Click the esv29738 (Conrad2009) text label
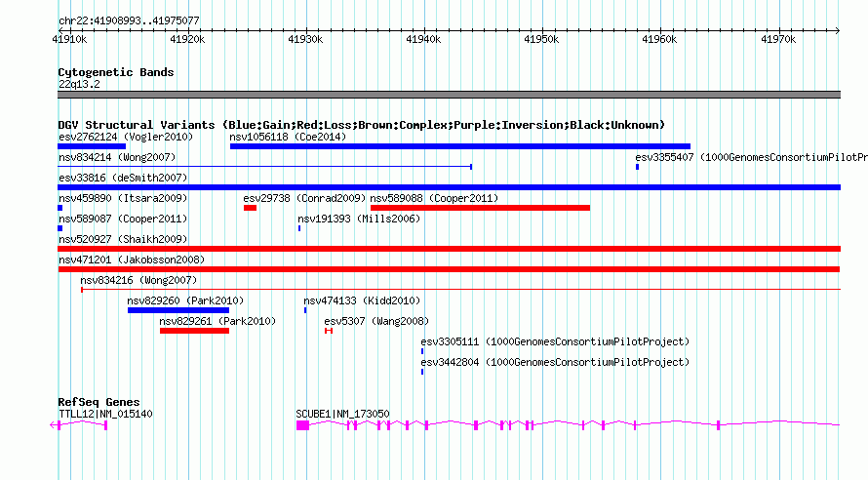 tap(304, 198)
